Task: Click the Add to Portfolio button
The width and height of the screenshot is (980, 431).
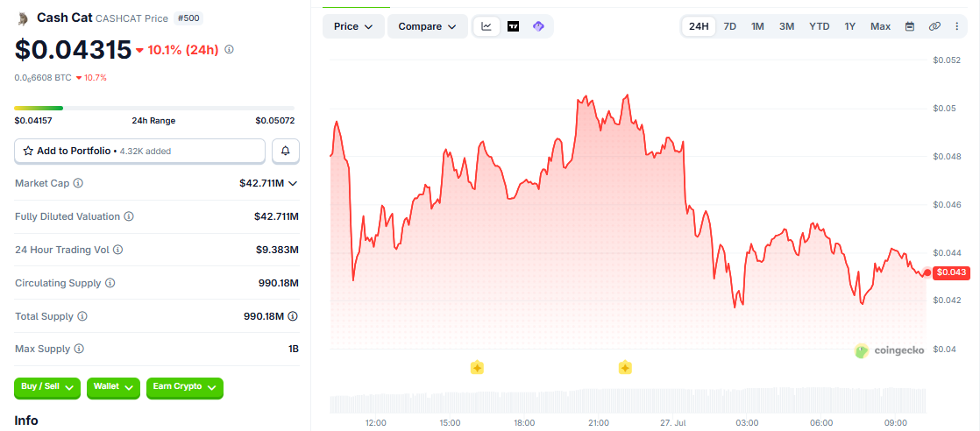Action: [x=139, y=152]
